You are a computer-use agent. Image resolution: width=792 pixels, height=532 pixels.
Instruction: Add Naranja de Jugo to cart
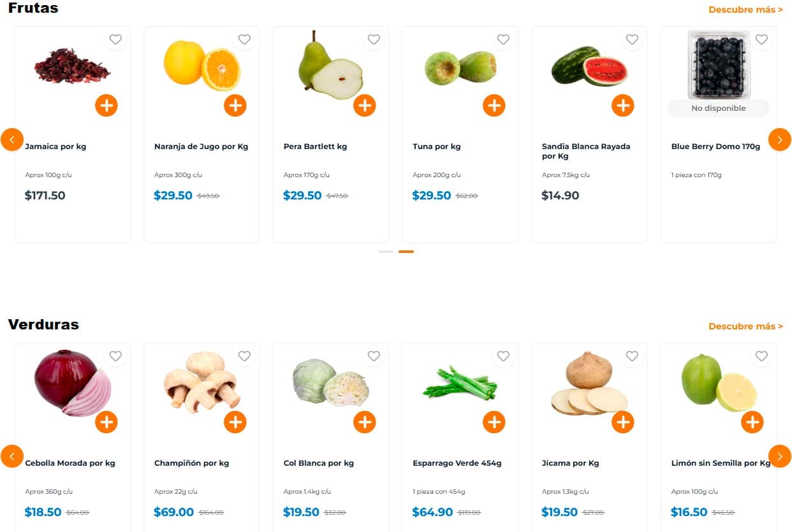pos(235,105)
